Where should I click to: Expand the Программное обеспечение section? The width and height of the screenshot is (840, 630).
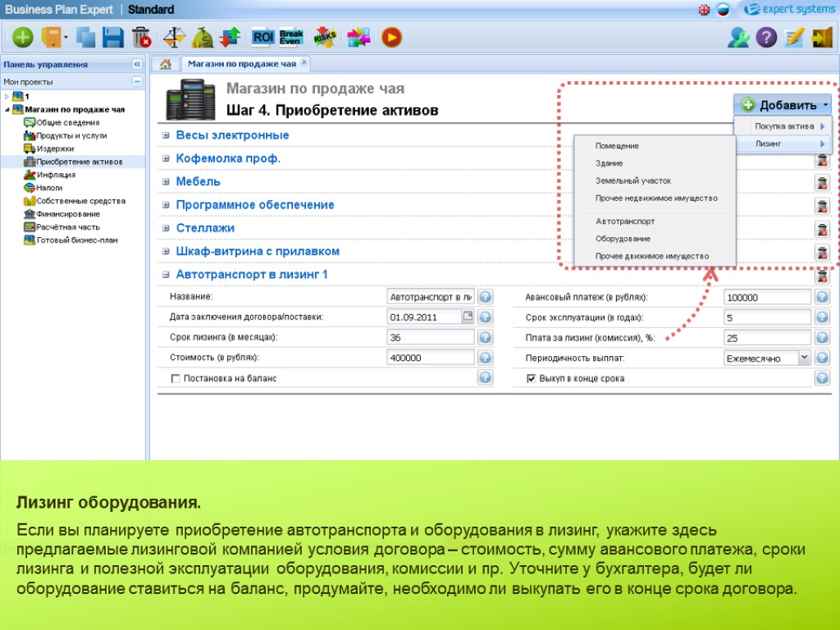pos(166,205)
